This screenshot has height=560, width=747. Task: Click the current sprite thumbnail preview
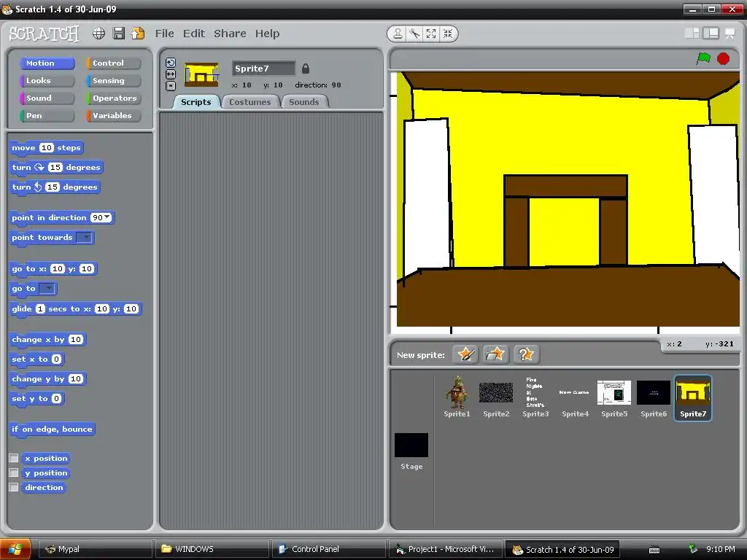201,74
